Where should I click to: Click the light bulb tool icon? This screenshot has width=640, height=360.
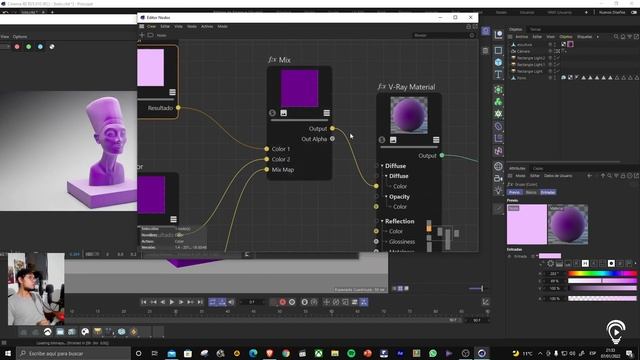tap(498, 190)
